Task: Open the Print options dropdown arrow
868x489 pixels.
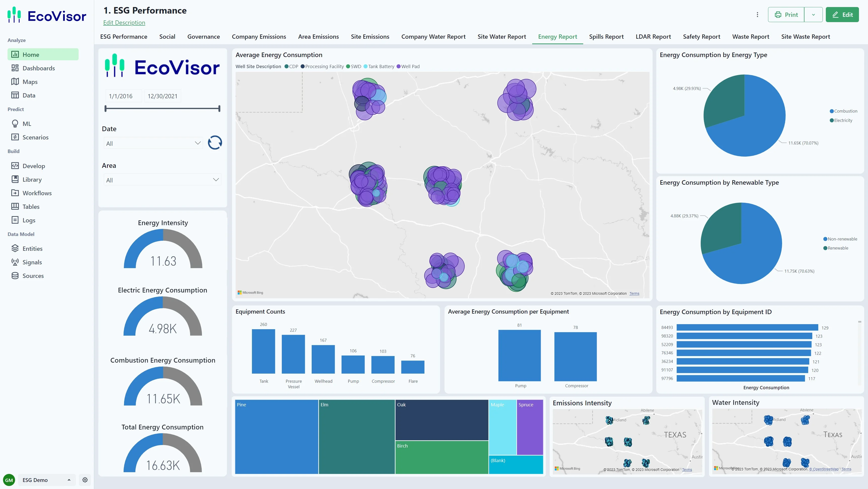Action: pos(813,15)
